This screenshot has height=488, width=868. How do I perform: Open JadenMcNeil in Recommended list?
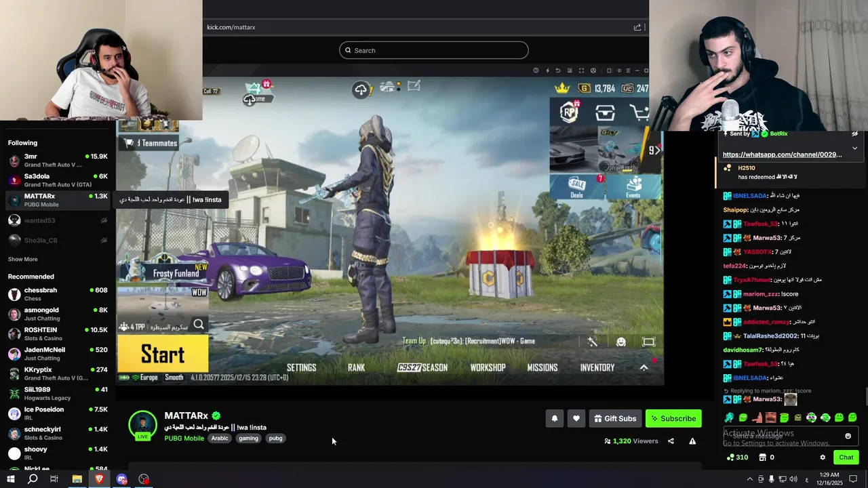pyautogui.click(x=58, y=354)
